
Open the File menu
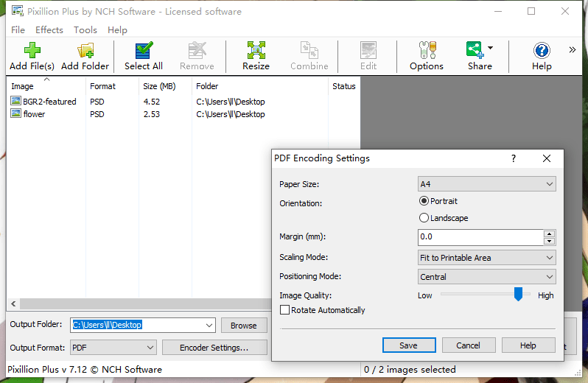pyautogui.click(x=18, y=29)
